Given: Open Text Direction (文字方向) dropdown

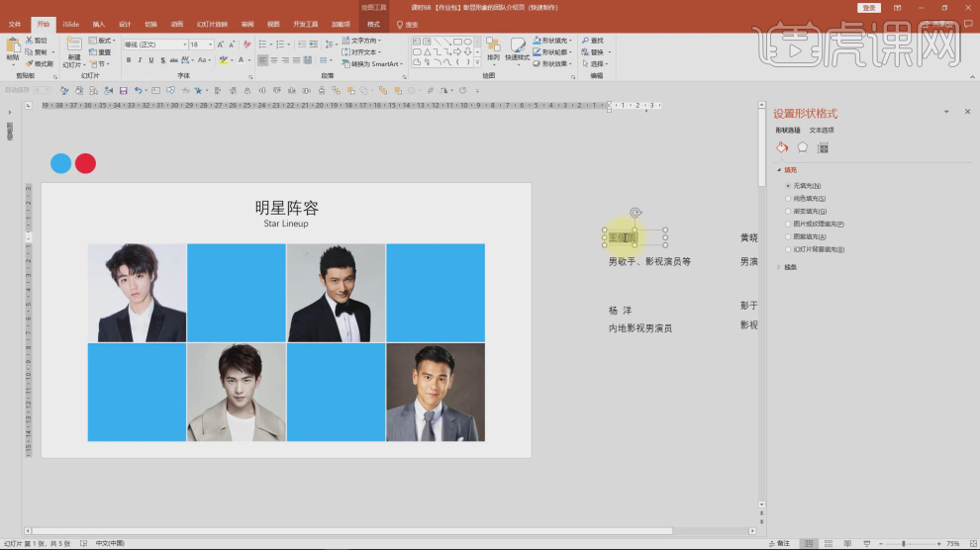Looking at the screenshot, I should pos(362,41).
